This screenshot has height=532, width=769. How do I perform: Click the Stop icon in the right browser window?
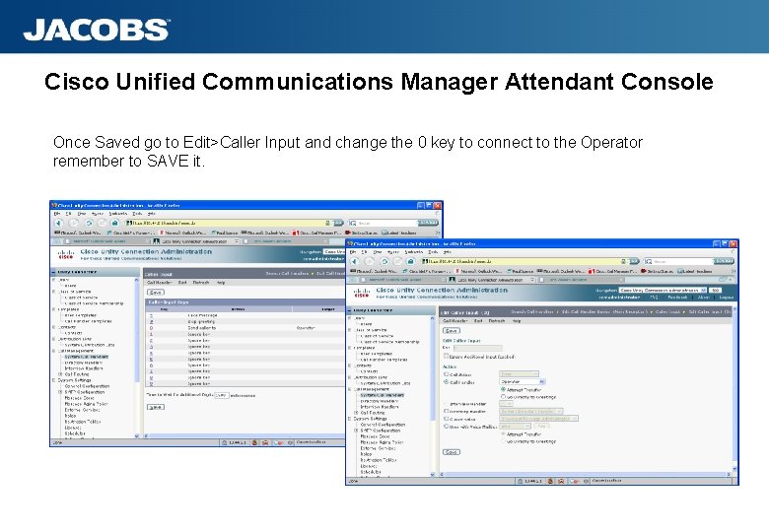[397, 262]
